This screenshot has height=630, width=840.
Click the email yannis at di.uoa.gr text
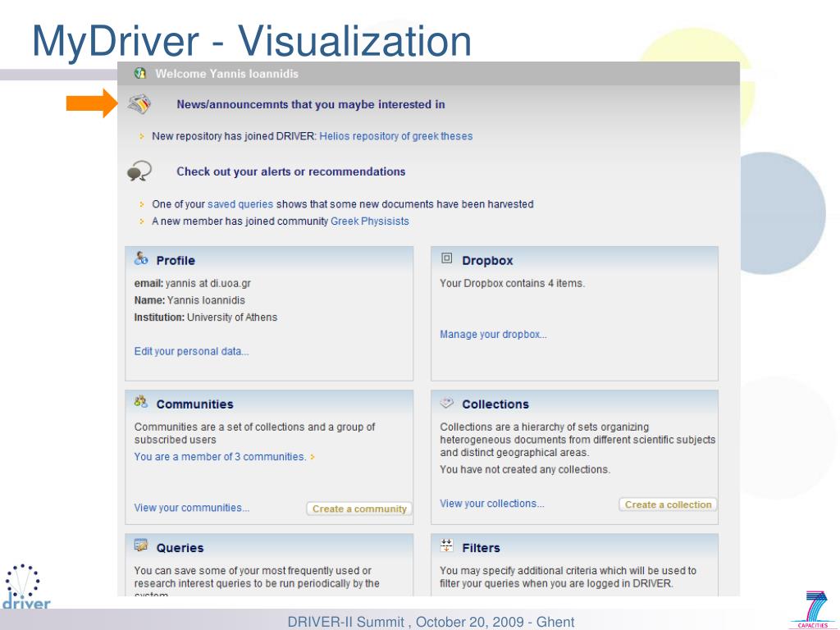pos(192,283)
